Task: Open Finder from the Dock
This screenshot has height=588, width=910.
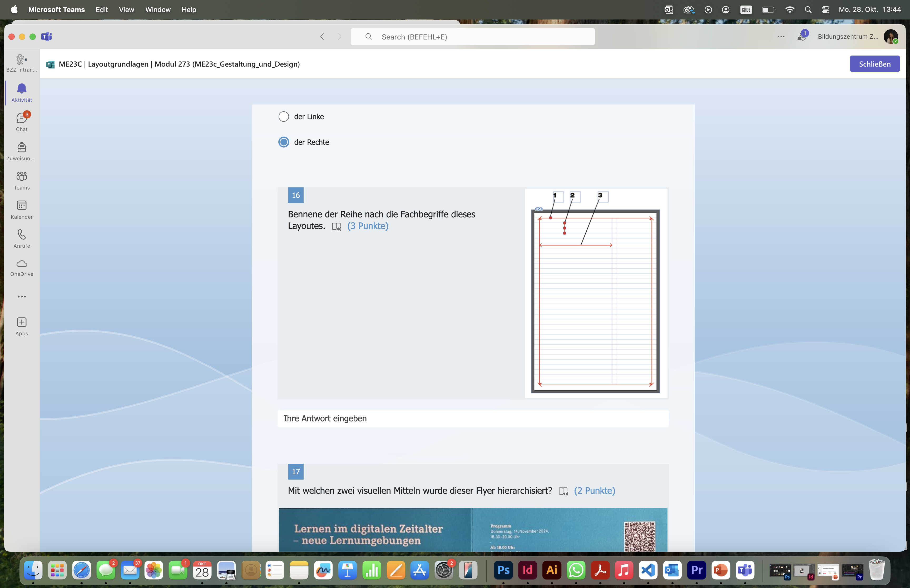Action: 33,570
